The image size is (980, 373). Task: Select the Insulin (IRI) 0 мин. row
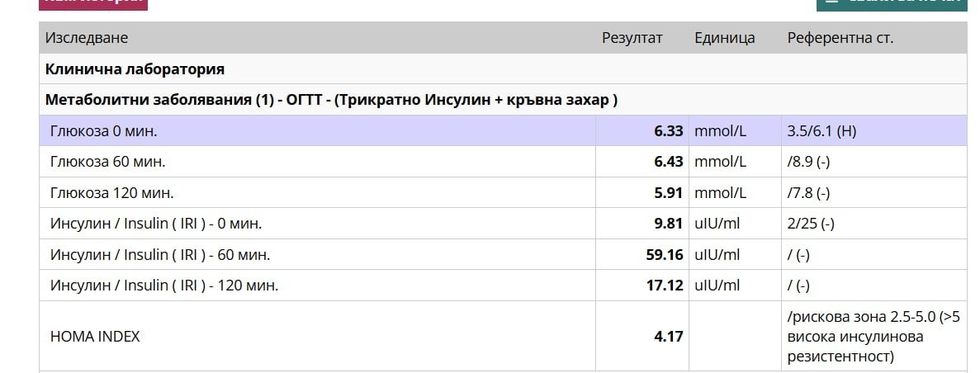[503, 223]
